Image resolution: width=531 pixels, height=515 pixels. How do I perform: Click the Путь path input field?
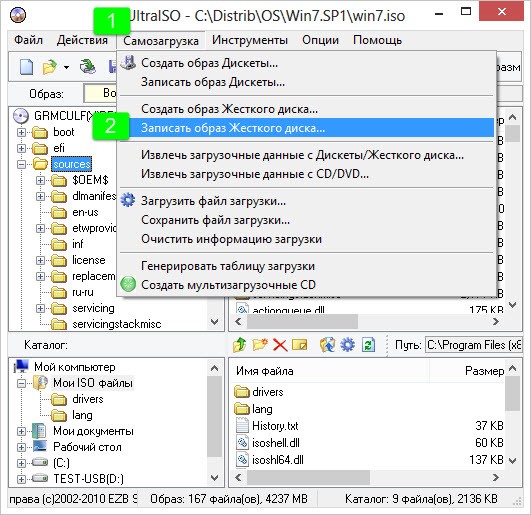474,345
